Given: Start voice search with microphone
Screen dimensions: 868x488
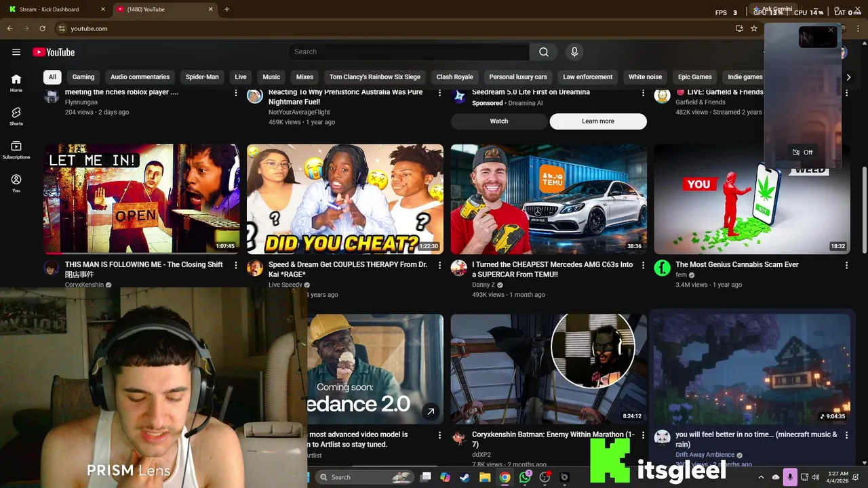Looking at the screenshot, I should (574, 52).
